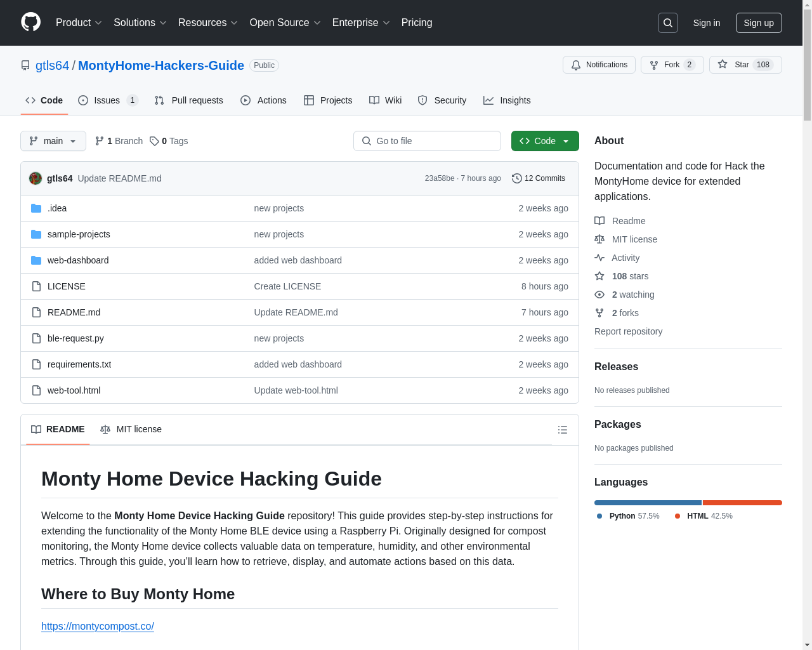This screenshot has height=650, width=812.
Task: Open the GitHub home logo
Action: (30, 22)
